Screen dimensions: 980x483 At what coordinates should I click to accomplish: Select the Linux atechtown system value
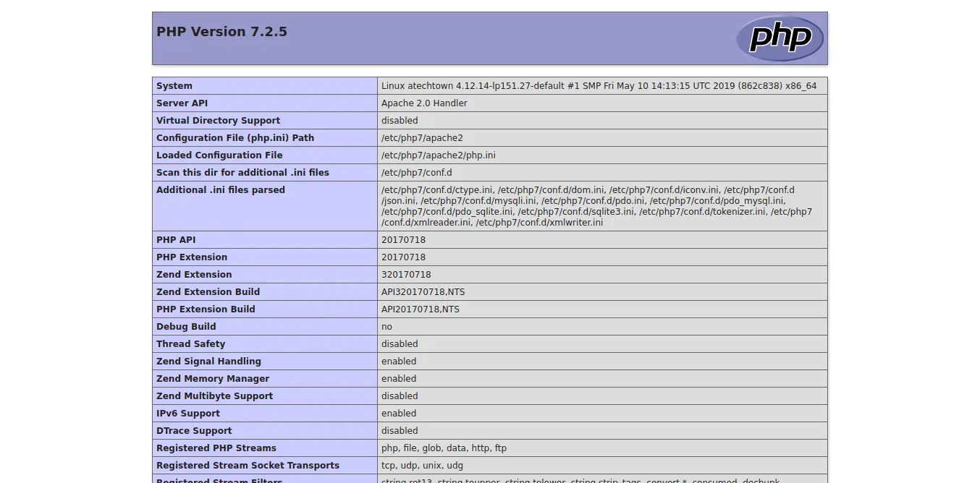click(x=599, y=86)
